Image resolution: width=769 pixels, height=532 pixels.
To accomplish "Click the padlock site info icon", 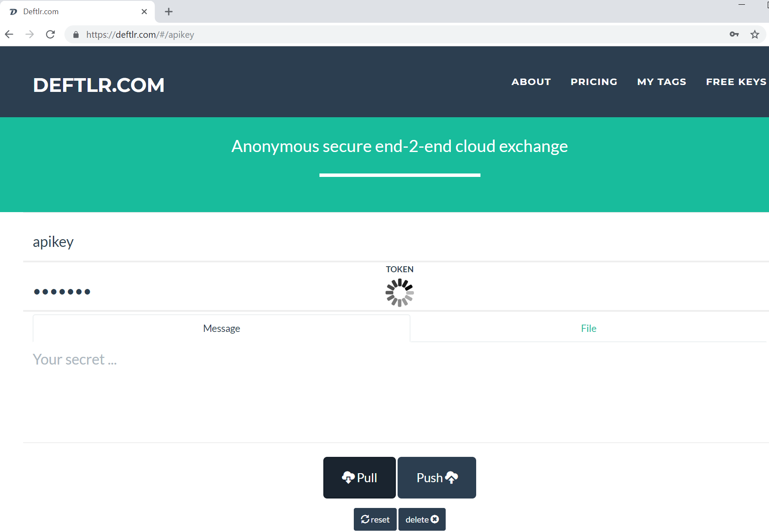I will pyautogui.click(x=76, y=35).
